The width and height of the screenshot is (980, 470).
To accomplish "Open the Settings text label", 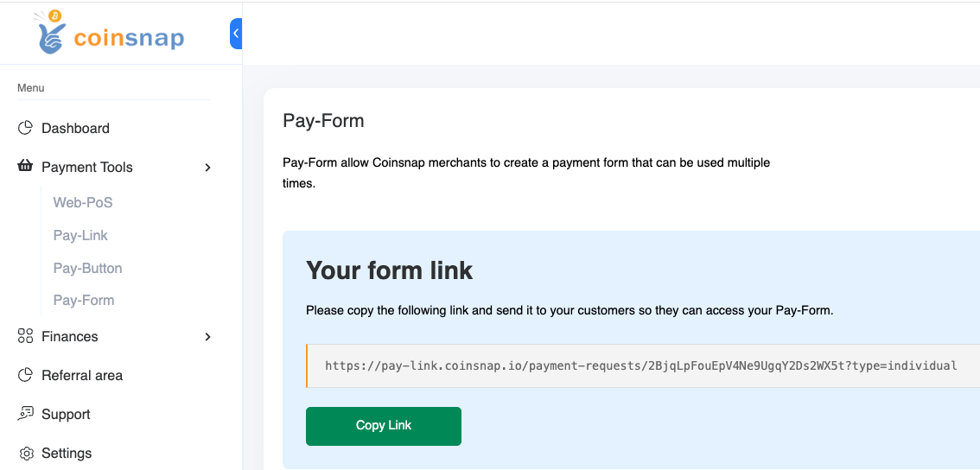I will pyautogui.click(x=67, y=453).
